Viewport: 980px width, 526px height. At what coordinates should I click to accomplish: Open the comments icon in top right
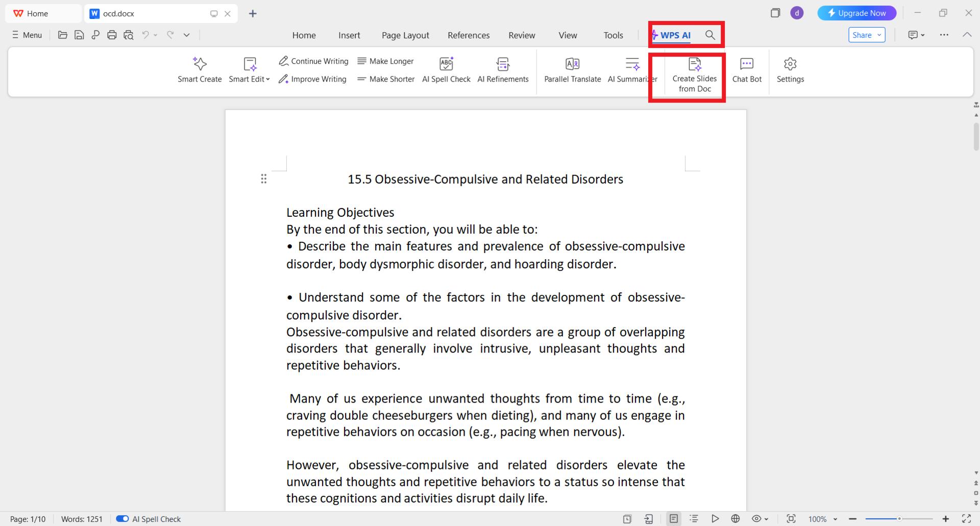pos(913,35)
